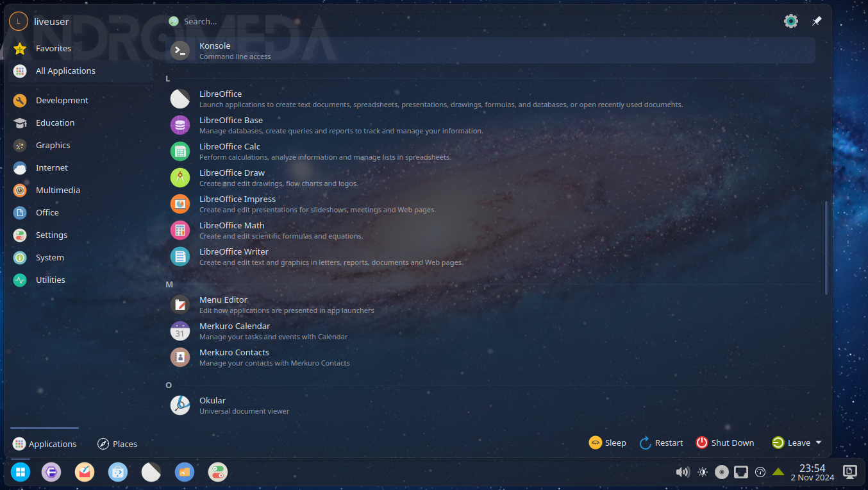This screenshot has height=490, width=868.
Task: Open LibreOffice Math formula editor
Action: [x=490, y=230]
